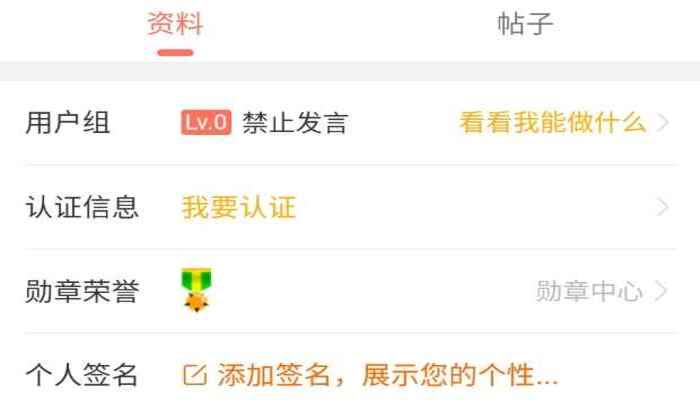
Task: Open the green medal badge icon
Action: (x=196, y=290)
